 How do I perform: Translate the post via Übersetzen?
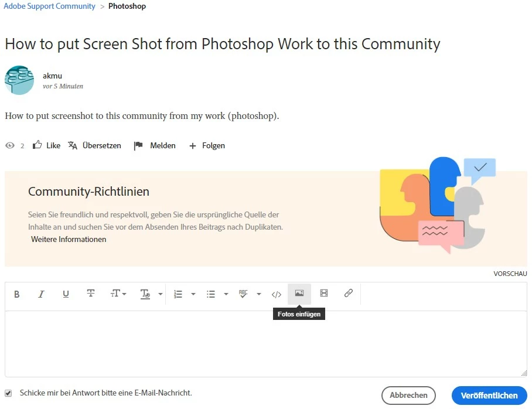click(94, 145)
